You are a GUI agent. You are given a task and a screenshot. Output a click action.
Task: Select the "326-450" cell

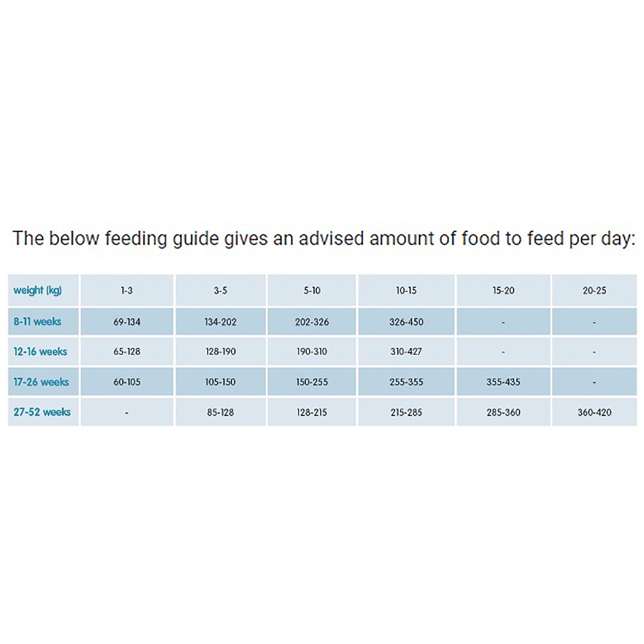click(x=406, y=322)
